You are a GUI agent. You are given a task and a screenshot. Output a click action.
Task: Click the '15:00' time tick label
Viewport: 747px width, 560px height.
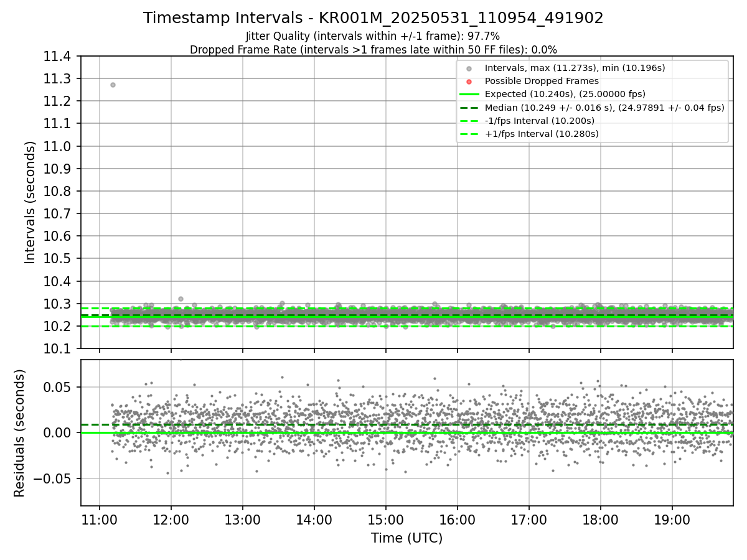(x=386, y=520)
